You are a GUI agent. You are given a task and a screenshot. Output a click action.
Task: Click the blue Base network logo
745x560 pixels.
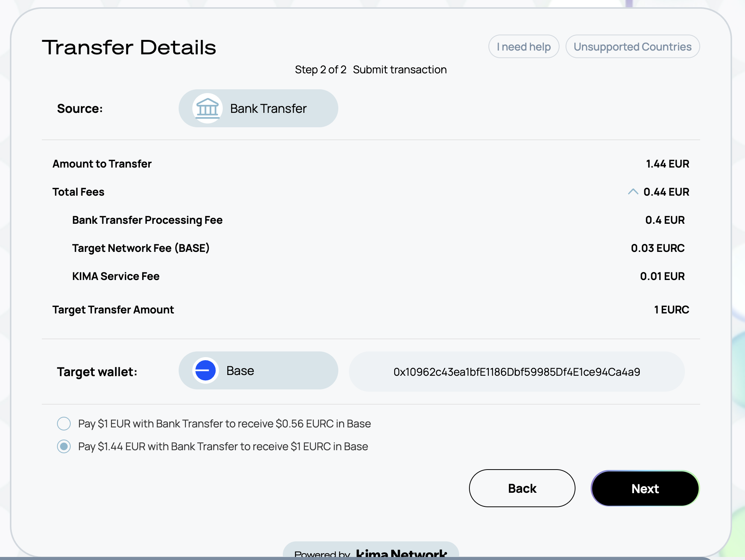pyautogui.click(x=205, y=370)
